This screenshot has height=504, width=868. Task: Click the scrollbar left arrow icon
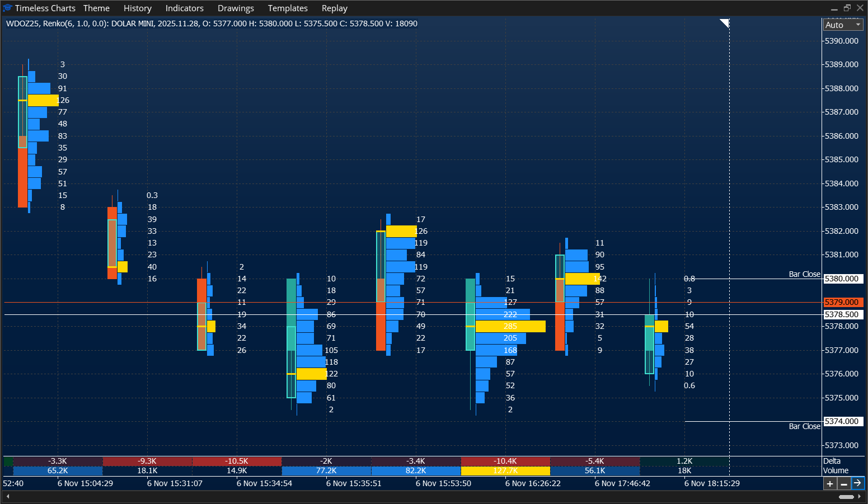tap(8, 496)
